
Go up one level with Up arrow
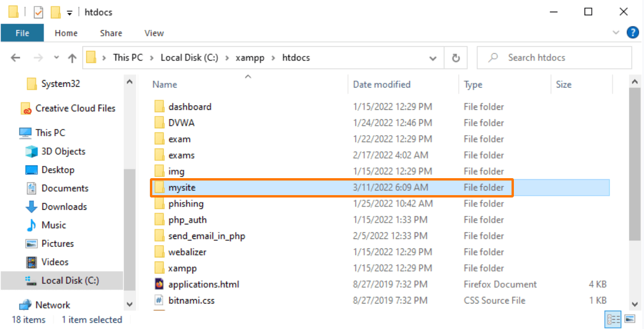click(x=72, y=58)
